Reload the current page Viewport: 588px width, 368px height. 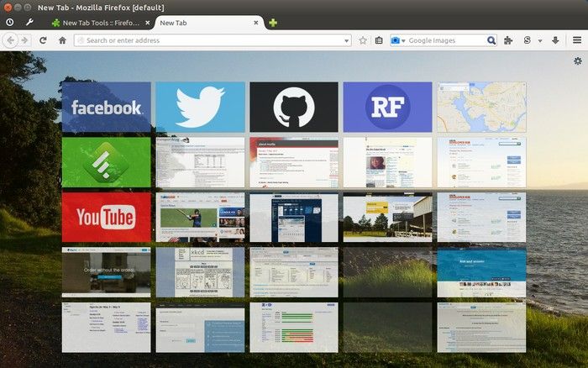coord(43,40)
